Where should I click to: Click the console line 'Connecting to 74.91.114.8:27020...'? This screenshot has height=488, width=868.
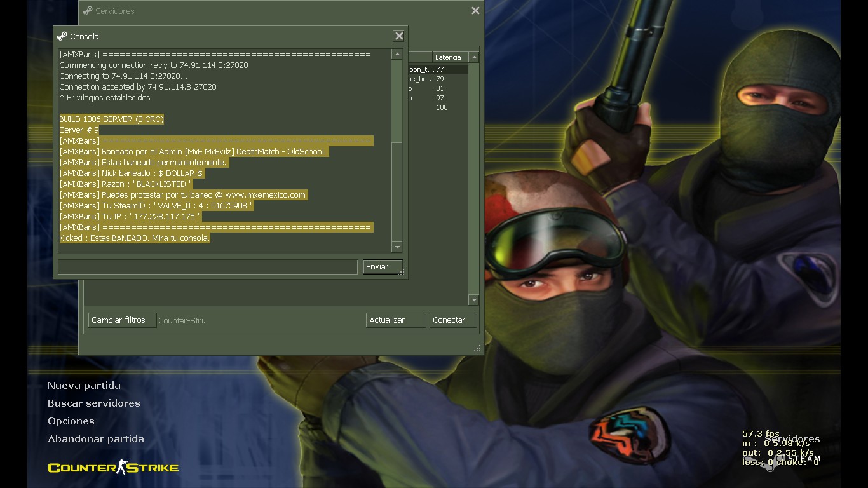tap(123, 76)
